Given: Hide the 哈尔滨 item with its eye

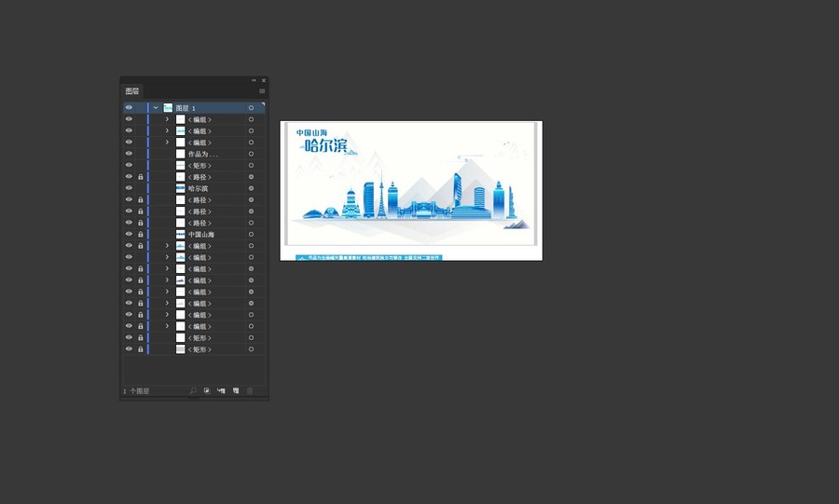Looking at the screenshot, I should pyautogui.click(x=129, y=188).
